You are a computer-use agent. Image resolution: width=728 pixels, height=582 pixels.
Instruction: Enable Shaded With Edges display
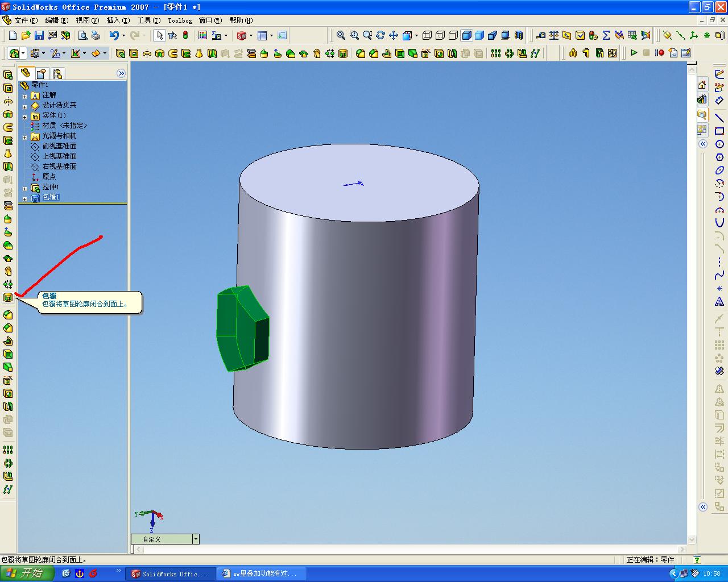click(466, 35)
